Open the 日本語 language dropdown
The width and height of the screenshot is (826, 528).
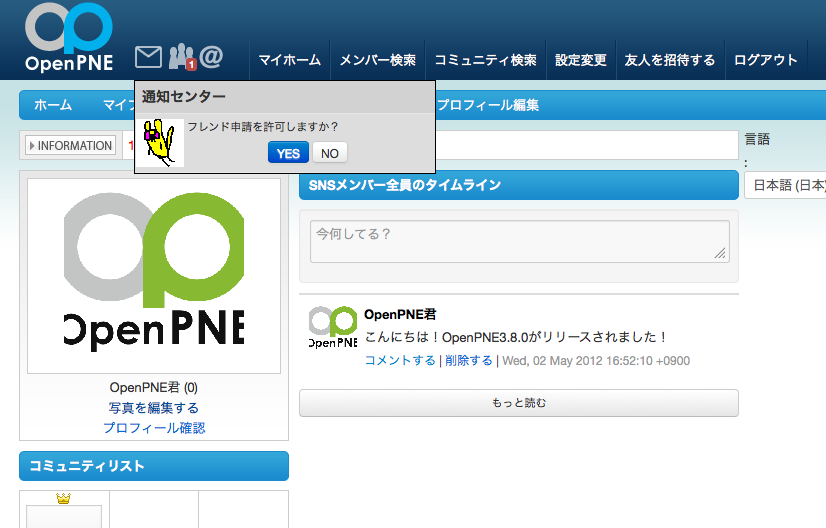pos(786,185)
